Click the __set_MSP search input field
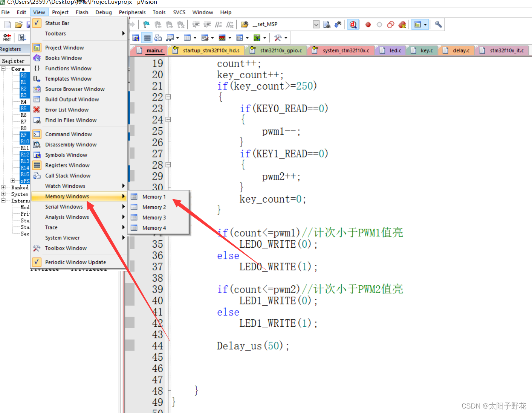 pos(281,24)
